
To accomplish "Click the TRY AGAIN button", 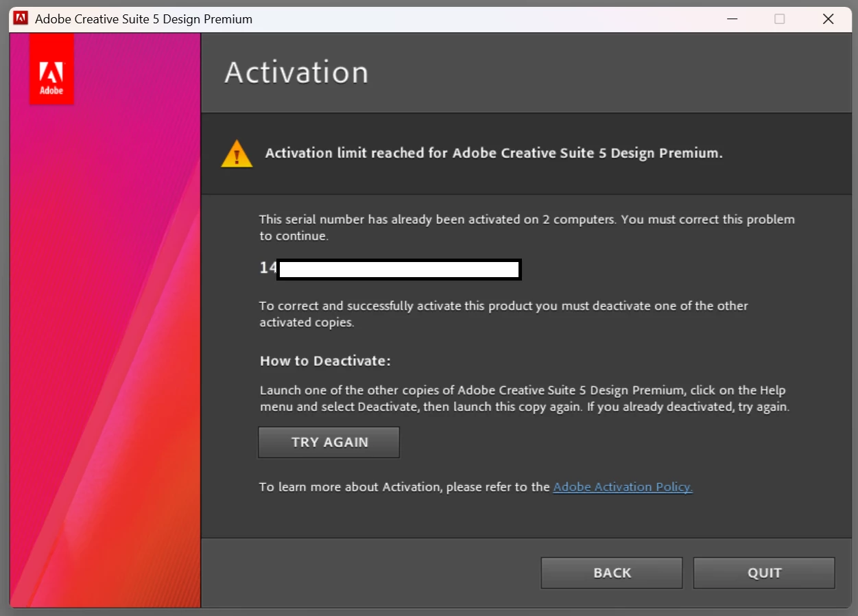I will coord(329,442).
